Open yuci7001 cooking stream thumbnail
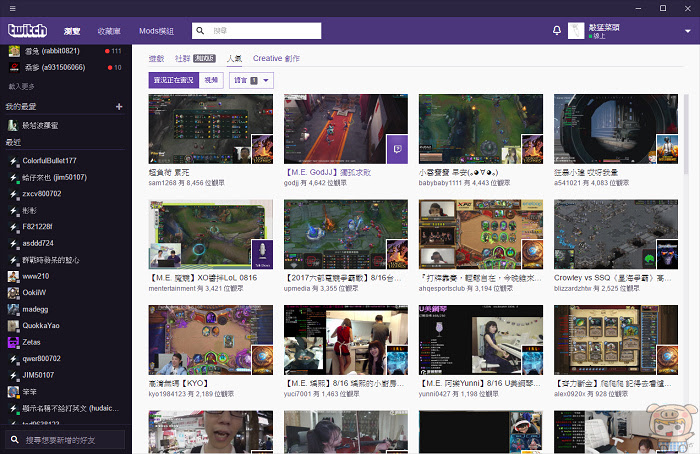This screenshot has width=700, height=454. tap(346, 340)
